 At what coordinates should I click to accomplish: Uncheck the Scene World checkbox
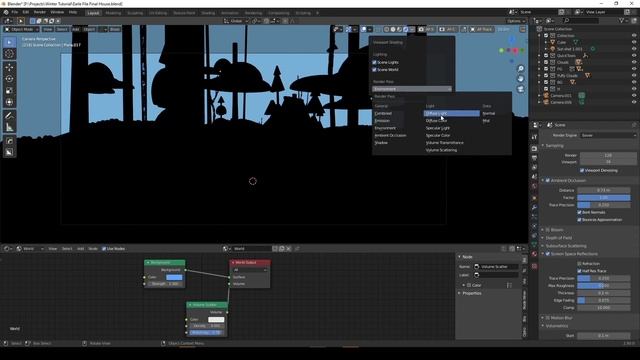[374, 70]
